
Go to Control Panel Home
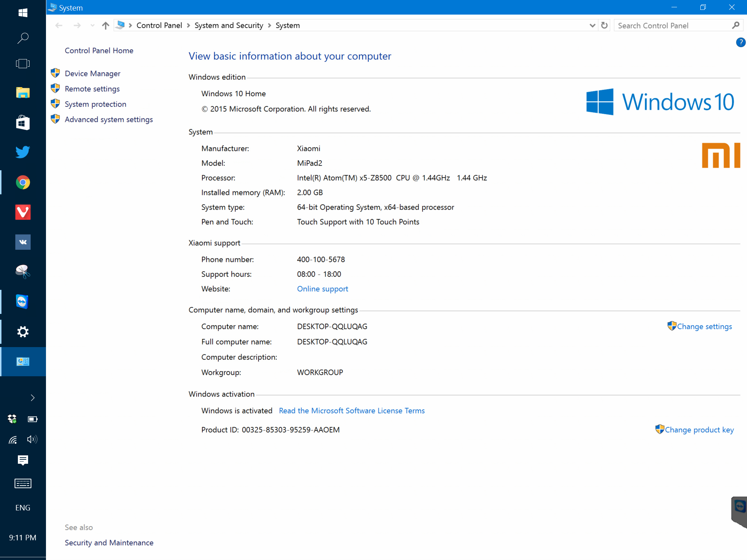point(99,51)
